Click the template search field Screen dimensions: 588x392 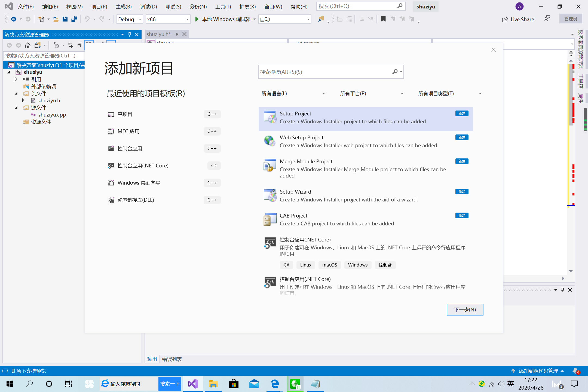(324, 72)
